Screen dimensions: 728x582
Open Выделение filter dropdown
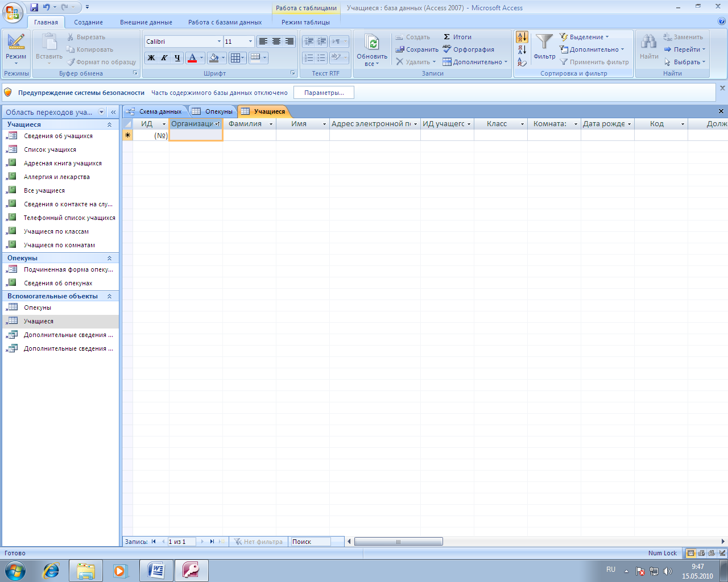point(584,37)
